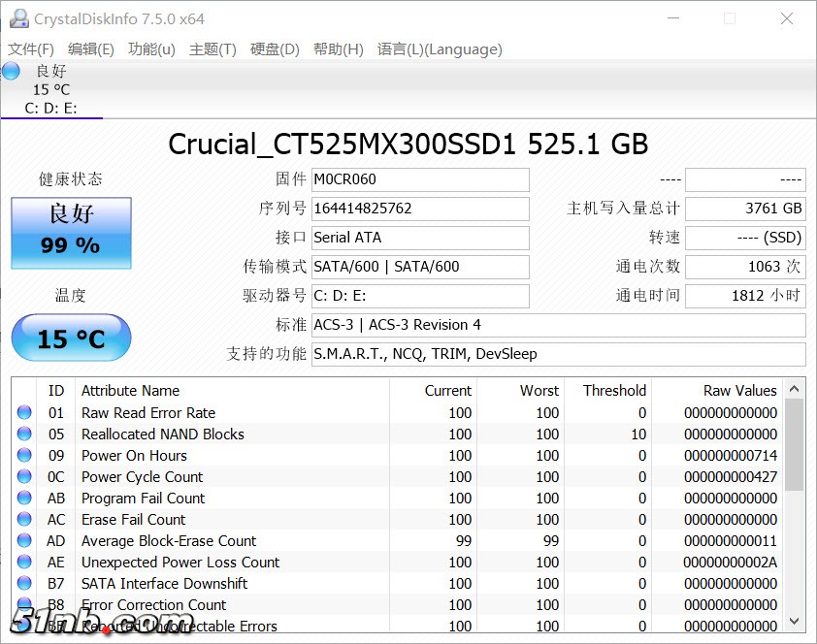817x644 pixels.
Task: Click status icon for Power On Hours
Action: 24,456
